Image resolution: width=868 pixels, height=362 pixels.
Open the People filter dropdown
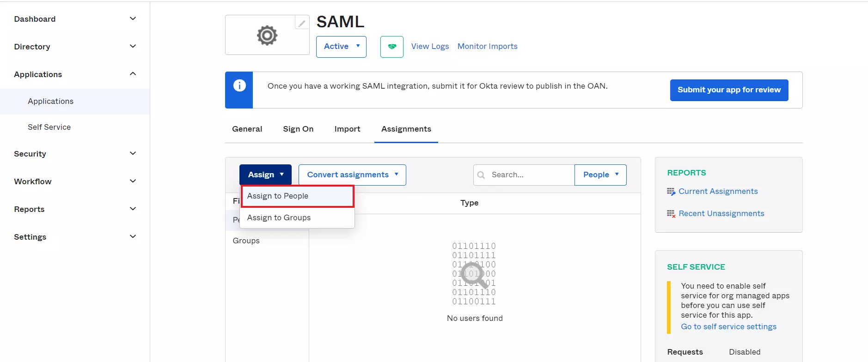(600, 175)
